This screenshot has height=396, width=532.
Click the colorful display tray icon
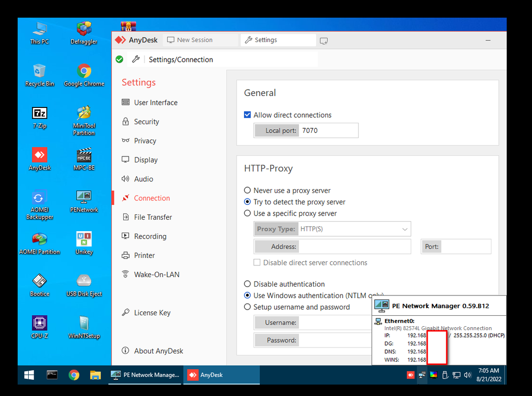click(x=434, y=375)
